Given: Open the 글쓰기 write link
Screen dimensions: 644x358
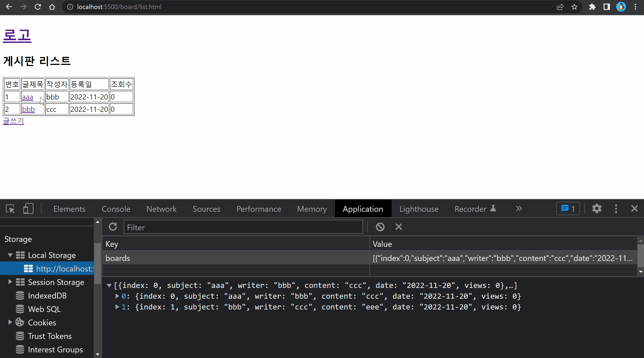Looking at the screenshot, I should [x=13, y=121].
